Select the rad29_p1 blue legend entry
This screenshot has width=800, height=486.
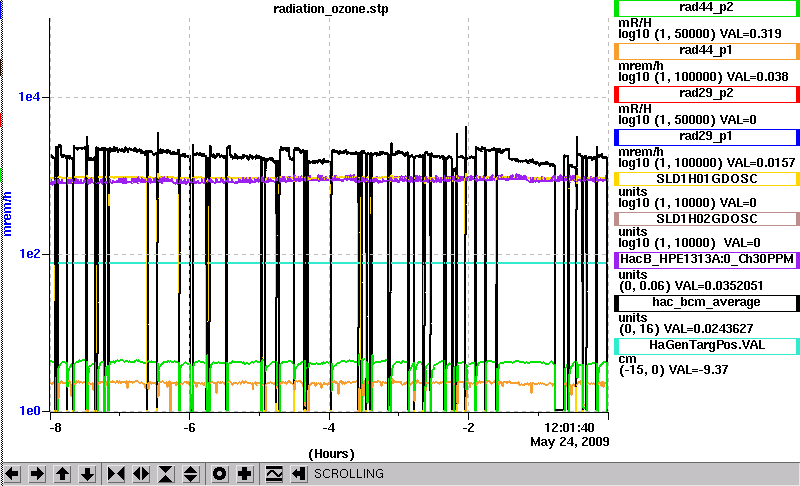pos(707,137)
